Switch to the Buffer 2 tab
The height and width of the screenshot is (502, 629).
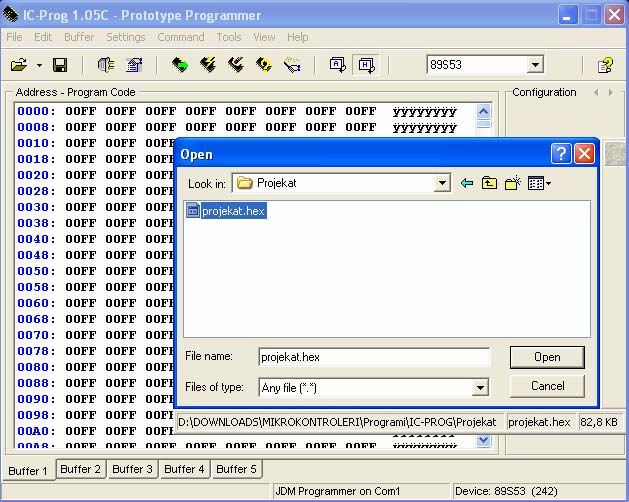tap(80, 469)
